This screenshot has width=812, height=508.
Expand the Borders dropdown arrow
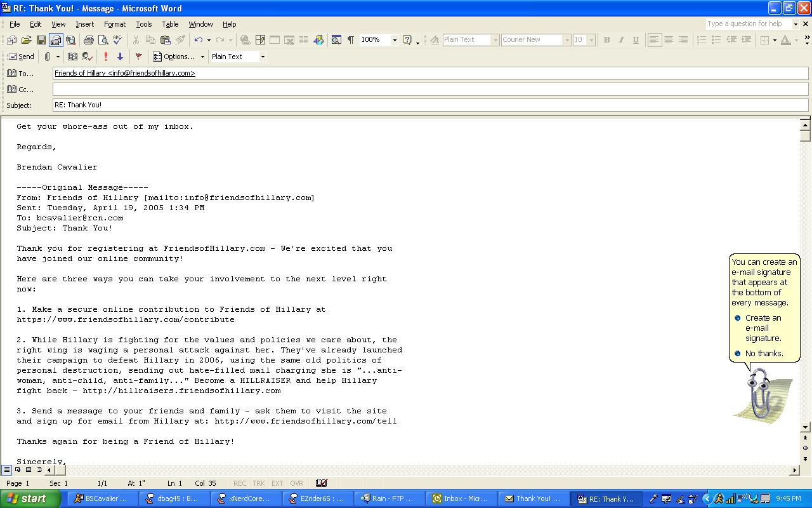(x=775, y=40)
